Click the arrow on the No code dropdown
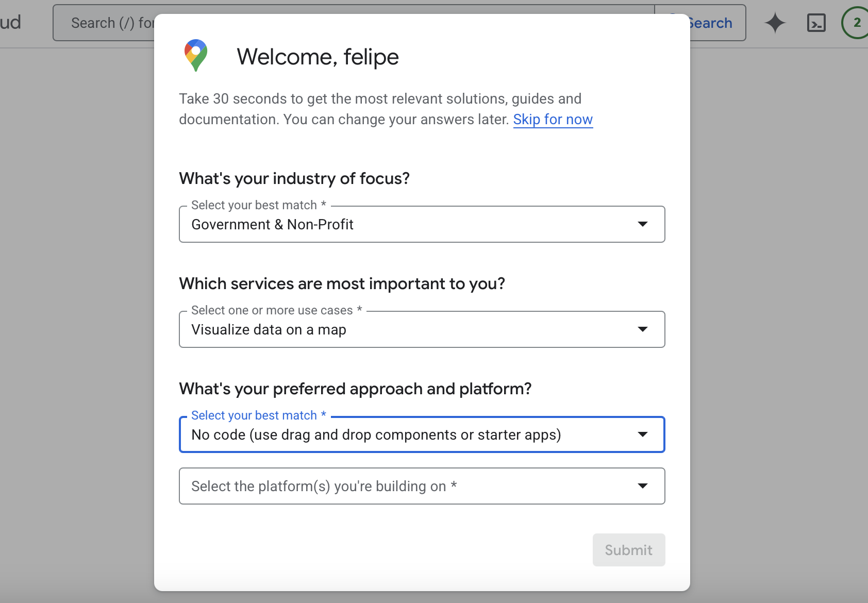 [x=642, y=434]
